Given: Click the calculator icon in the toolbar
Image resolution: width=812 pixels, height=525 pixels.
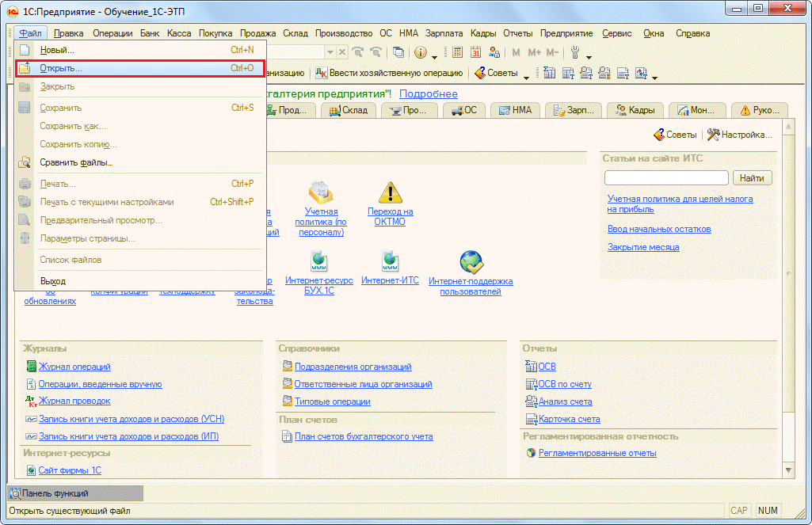Looking at the screenshot, I should pyautogui.click(x=458, y=52).
